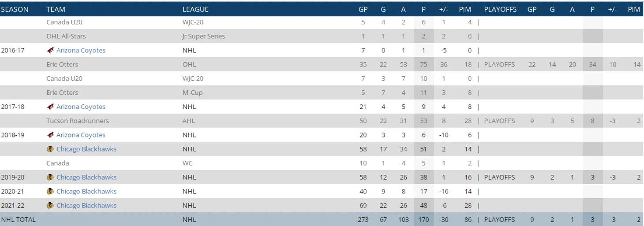
Task: Open the 2020-21 Chicago Blackhawks team link
Action: click(x=86, y=191)
